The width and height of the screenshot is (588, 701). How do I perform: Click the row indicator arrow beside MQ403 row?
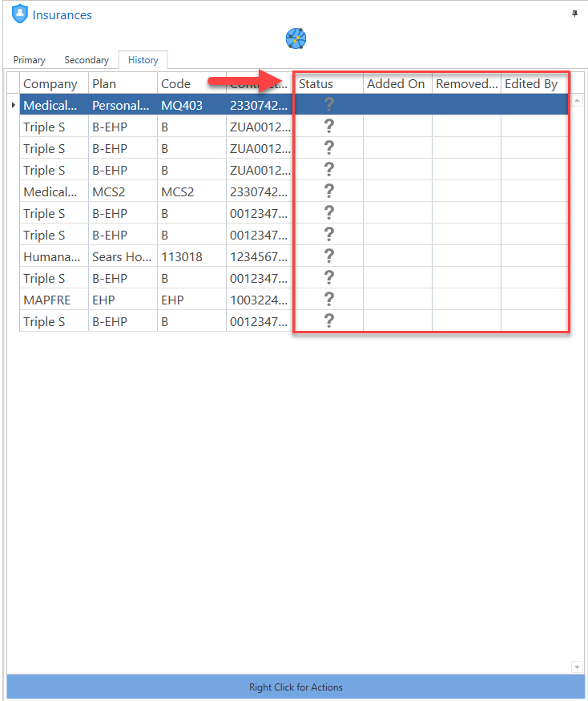coord(14,105)
